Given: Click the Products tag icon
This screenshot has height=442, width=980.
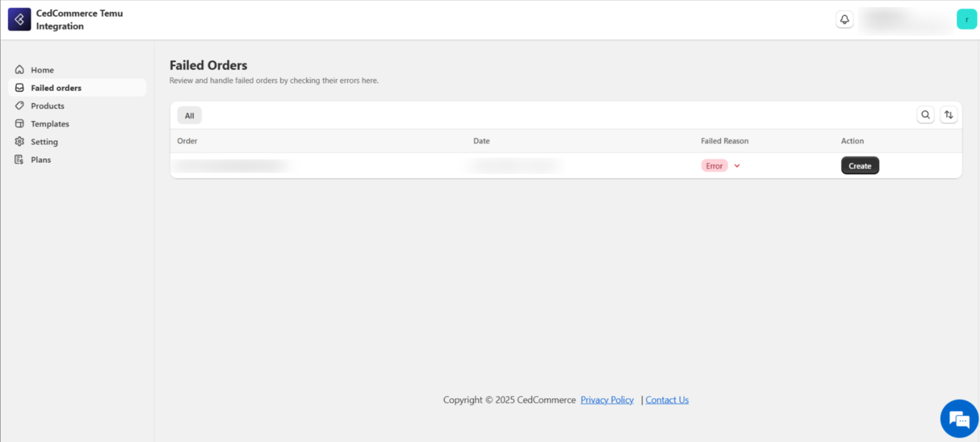Looking at the screenshot, I should (19, 106).
